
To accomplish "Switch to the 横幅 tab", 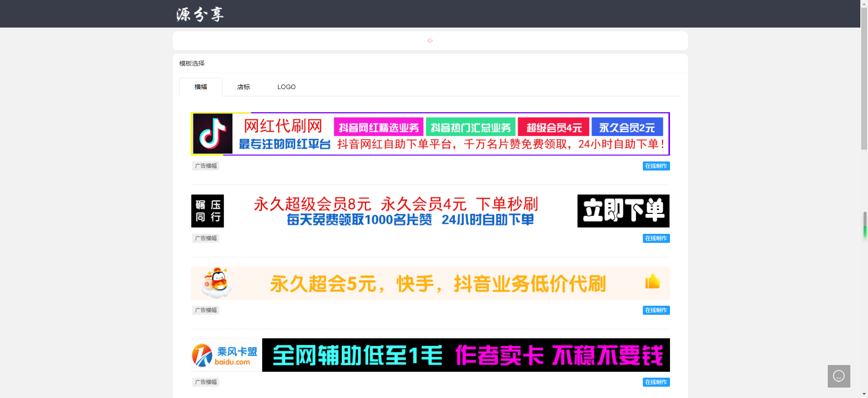I will (x=201, y=87).
